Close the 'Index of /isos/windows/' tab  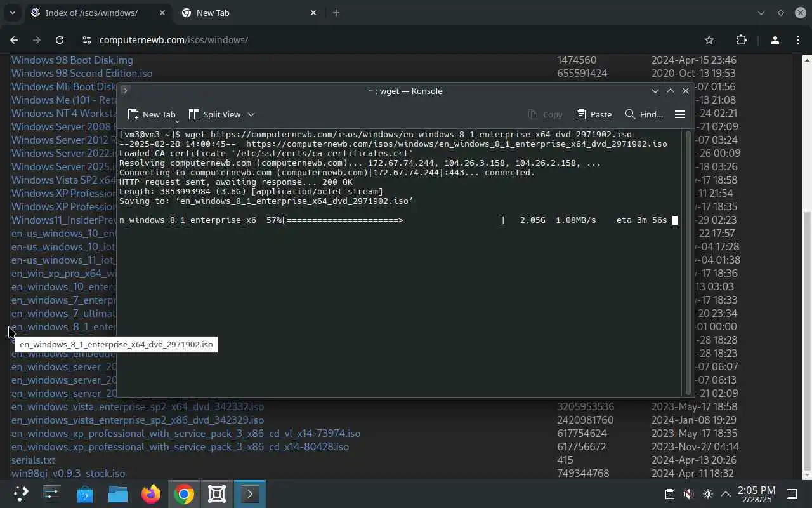(x=162, y=13)
